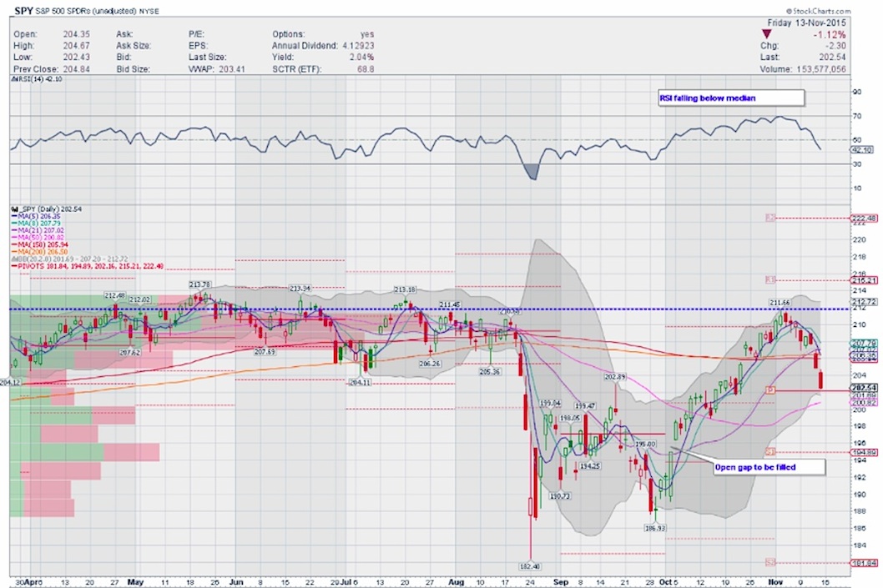
Task: Click the 194.25 low price label
Action: coord(589,466)
